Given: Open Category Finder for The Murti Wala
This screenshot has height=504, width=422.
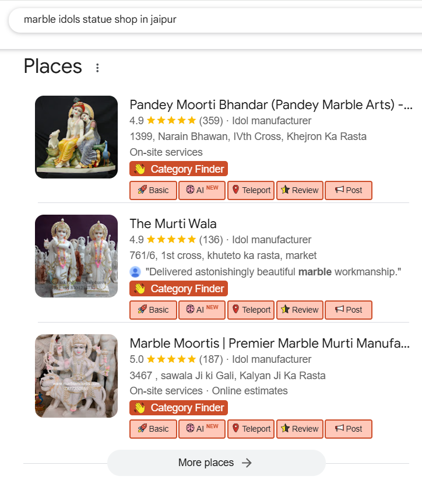Looking at the screenshot, I should coord(178,289).
